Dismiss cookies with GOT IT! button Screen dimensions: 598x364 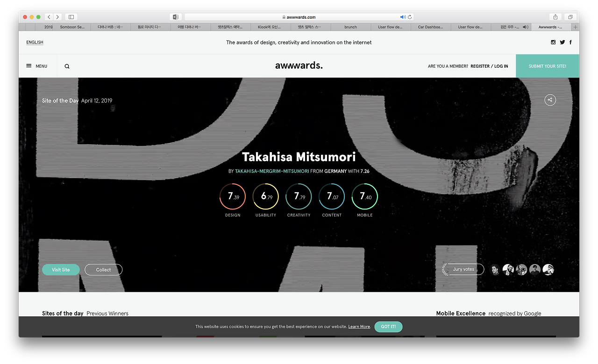coord(388,327)
